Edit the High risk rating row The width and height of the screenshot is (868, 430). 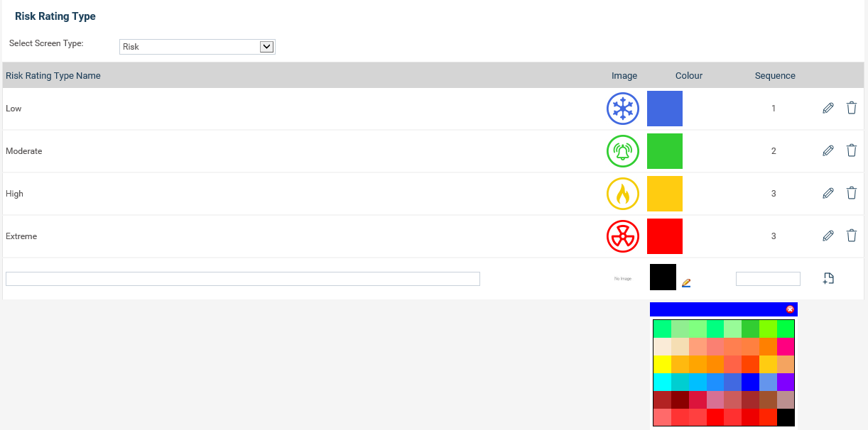point(828,194)
